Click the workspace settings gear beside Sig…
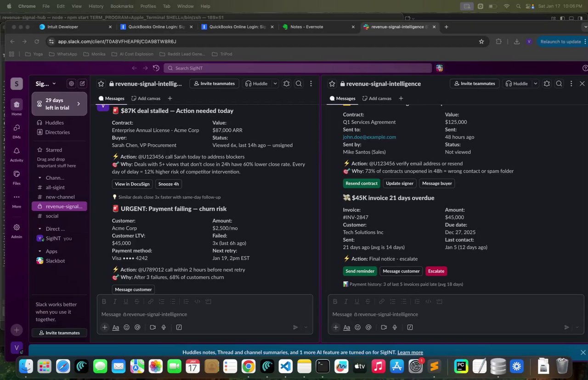The image size is (588, 380). click(71, 84)
